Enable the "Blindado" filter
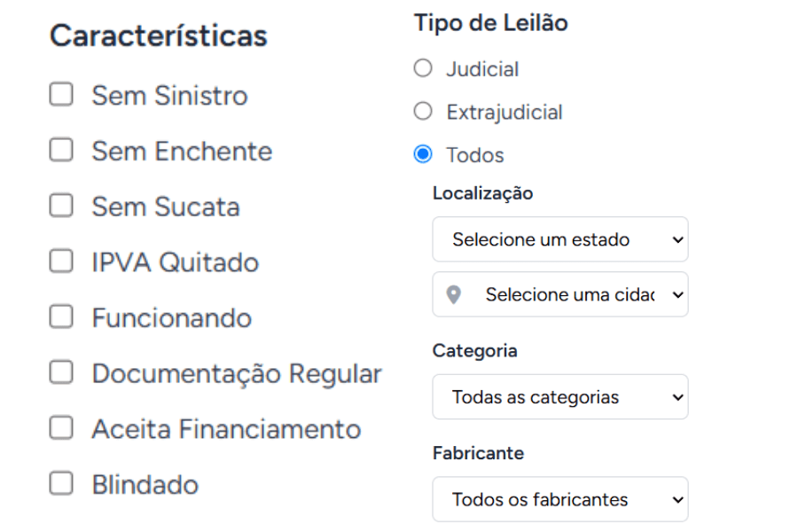Image resolution: width=798 pixels, height=532 pixels. tap(60, 484)
